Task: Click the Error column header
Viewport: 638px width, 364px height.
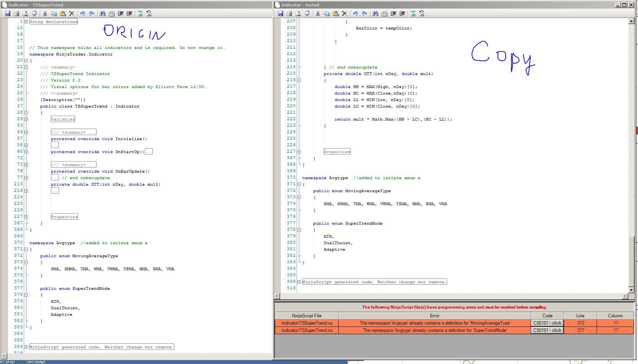Action: tap(435, 316)
